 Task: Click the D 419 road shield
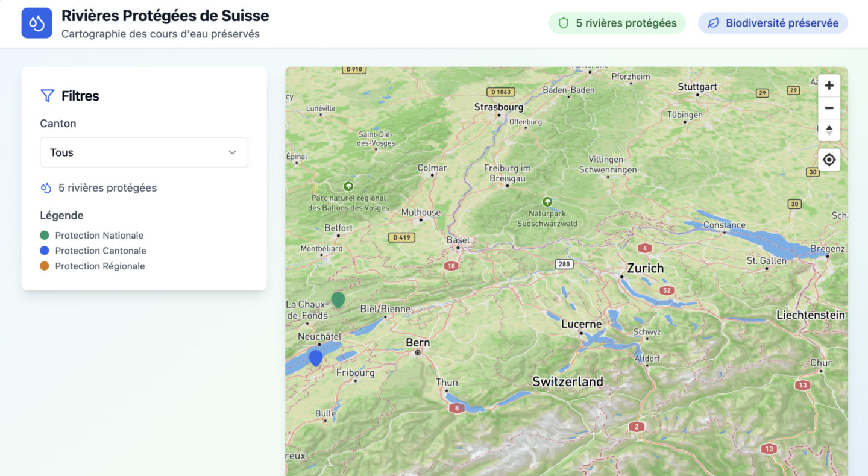401,237
